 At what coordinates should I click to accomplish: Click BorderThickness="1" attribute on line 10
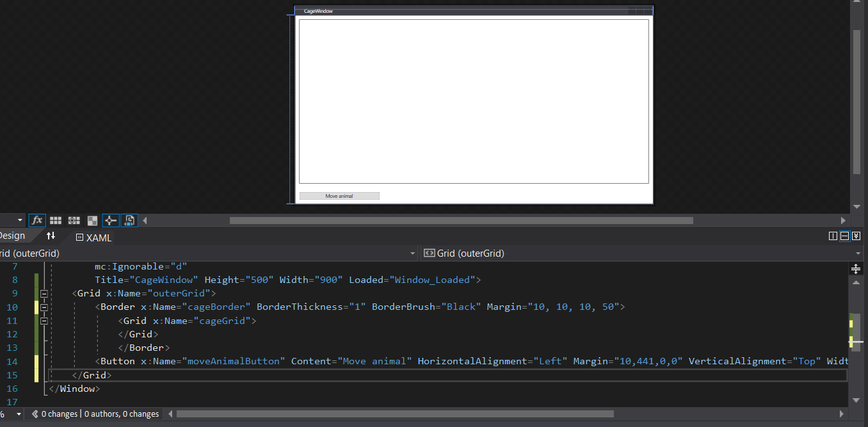point(311,307)
